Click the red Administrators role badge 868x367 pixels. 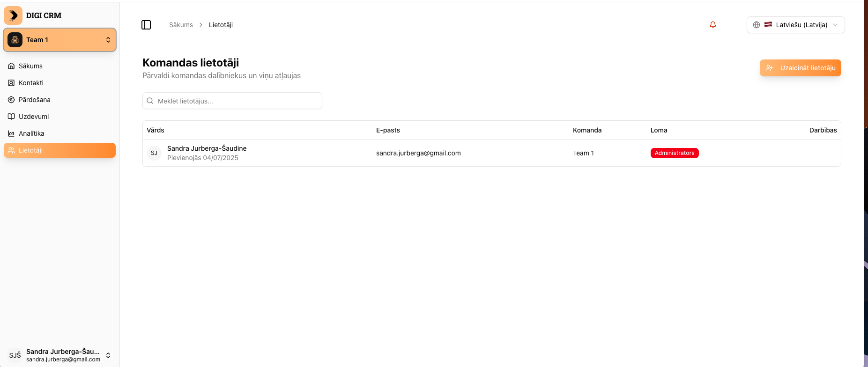point(674,153)
